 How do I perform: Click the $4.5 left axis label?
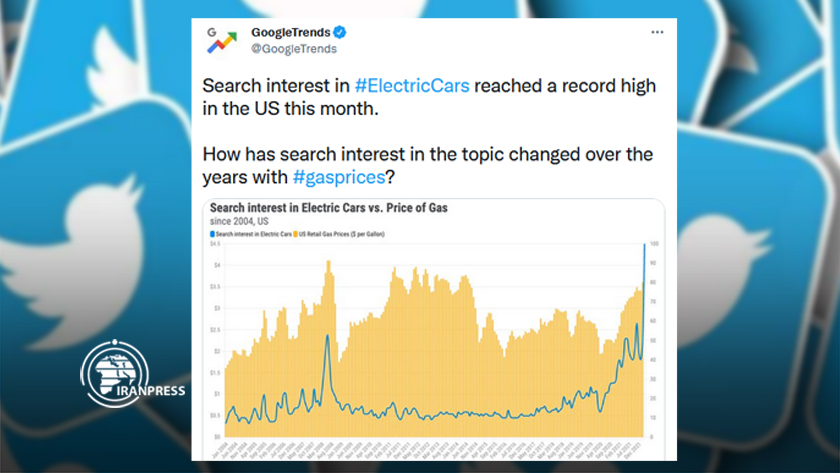pyautogui.click(x=215, y=244)
